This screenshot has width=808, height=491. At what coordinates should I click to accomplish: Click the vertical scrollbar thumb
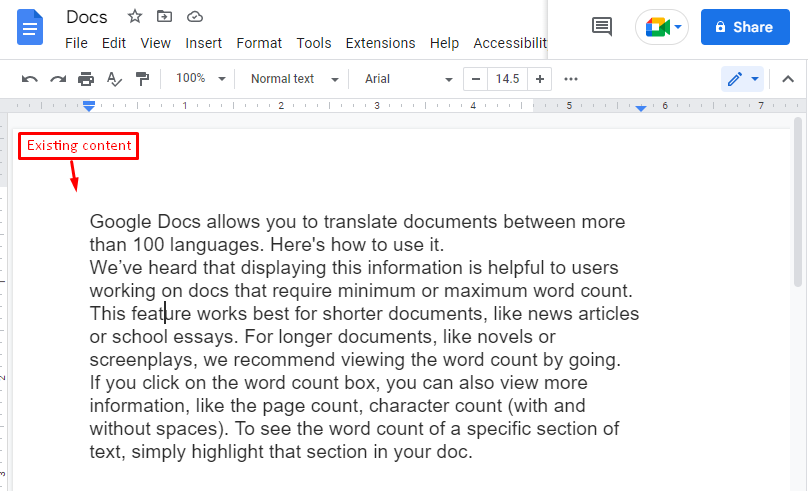click(x=798, y=202)
